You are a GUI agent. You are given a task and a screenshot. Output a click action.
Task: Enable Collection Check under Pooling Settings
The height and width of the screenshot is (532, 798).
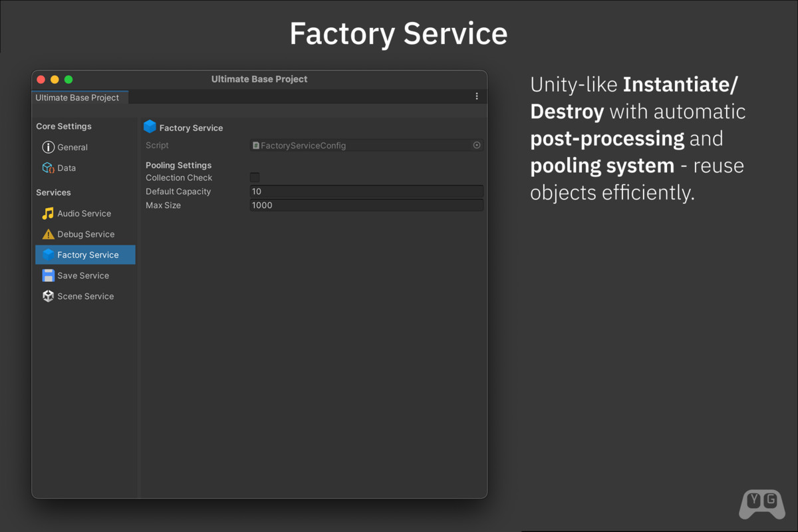pyautogui.click(x=254, y=178)
